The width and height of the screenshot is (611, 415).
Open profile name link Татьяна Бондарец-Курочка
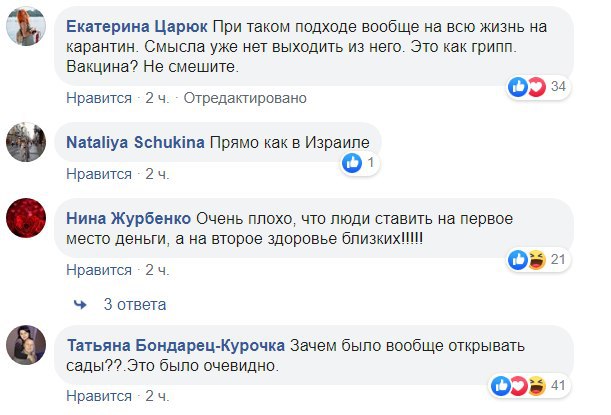(x=176, y=345)
